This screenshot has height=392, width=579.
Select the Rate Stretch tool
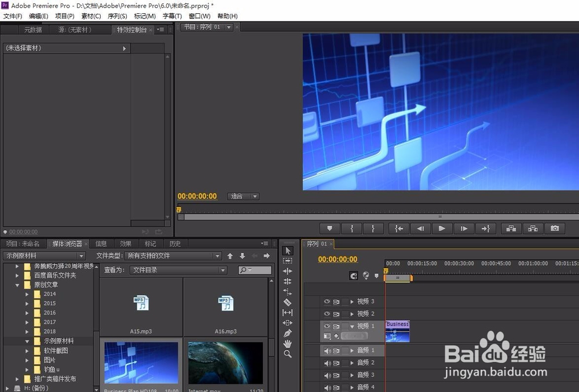pos(288,292)
